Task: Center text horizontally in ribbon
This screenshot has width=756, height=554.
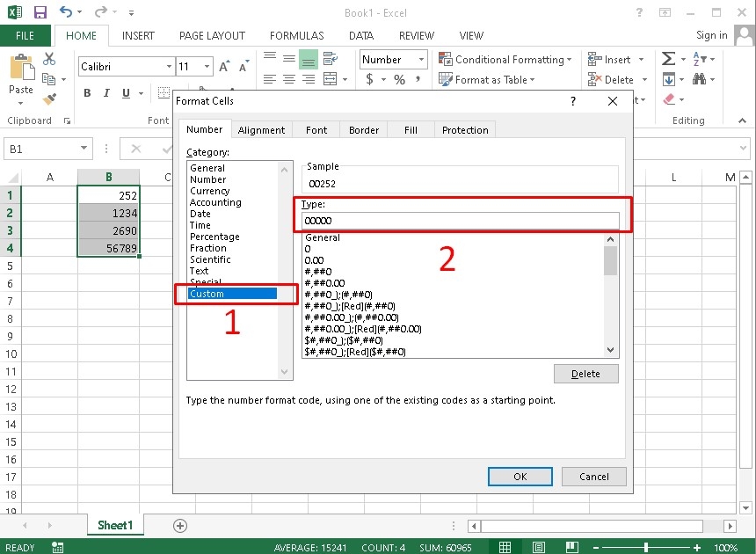Action: coord(289,79)
